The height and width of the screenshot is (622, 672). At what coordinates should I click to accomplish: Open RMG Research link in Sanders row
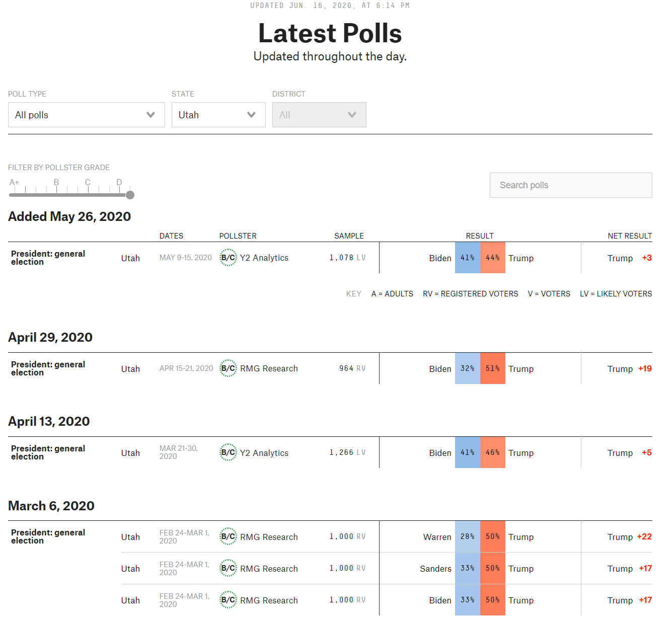(269, 569)
